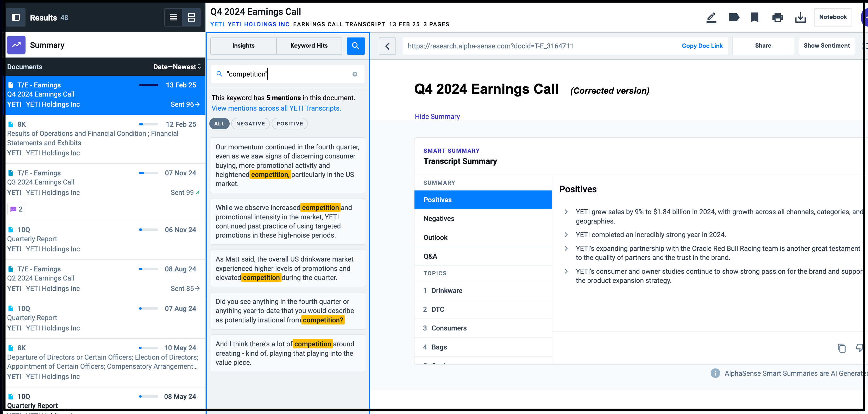
Task: Open Sent 99 sentiment on Q3 call
Action: click(185, 193)
